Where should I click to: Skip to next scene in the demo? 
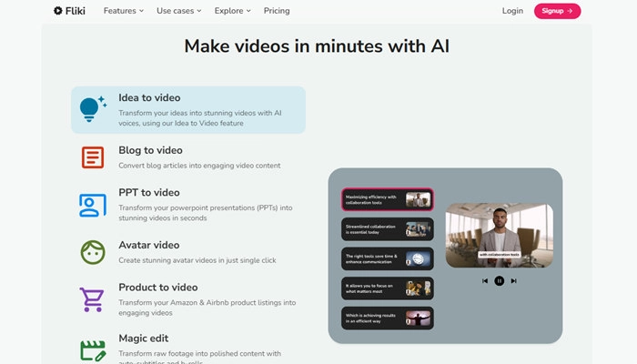click(x=514, y=280)
